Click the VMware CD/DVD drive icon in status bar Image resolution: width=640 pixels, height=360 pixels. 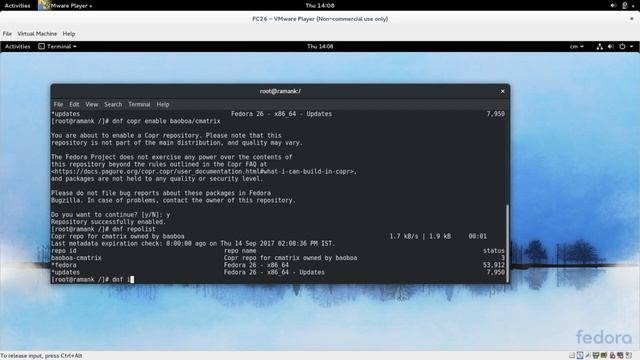click(580, 356)
